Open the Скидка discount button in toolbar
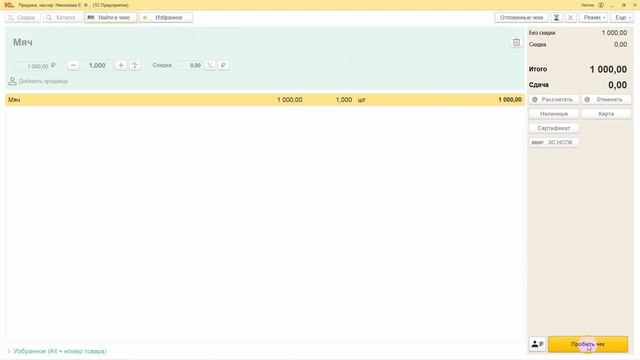 (x=22, y=18)
